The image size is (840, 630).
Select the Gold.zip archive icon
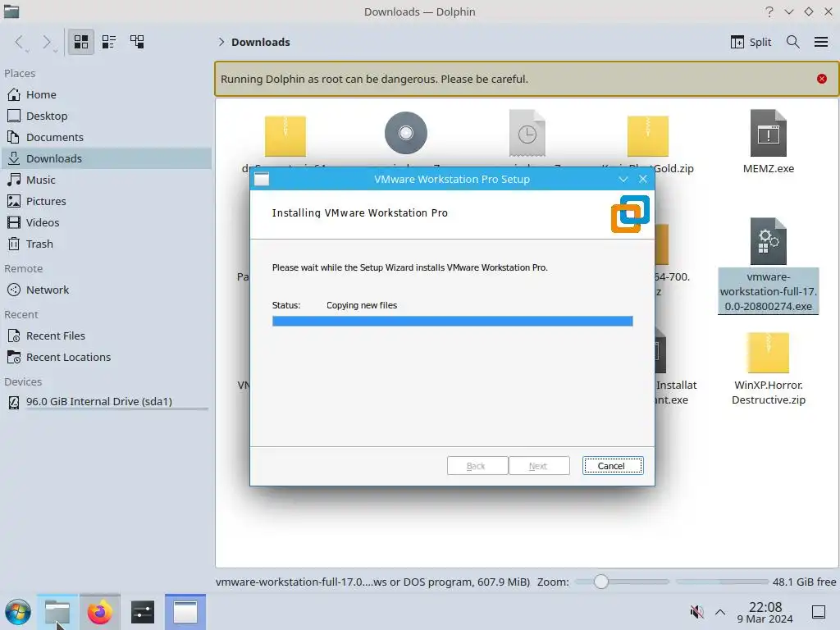[648, 135]
